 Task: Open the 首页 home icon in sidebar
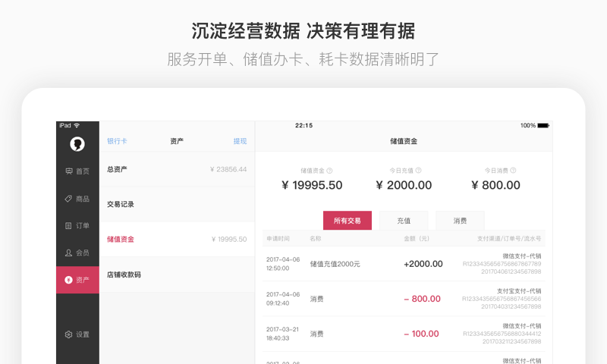tap(77, 171)
